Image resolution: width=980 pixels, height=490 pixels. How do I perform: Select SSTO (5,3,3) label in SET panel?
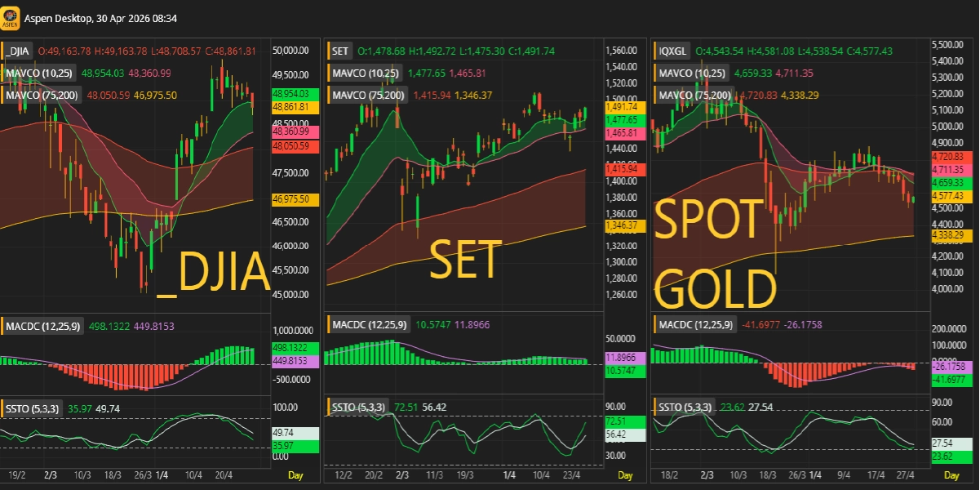[358, 407]
